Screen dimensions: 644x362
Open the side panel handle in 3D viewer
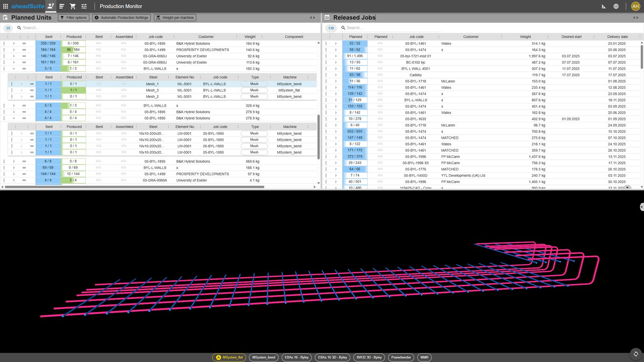[642, 207]
